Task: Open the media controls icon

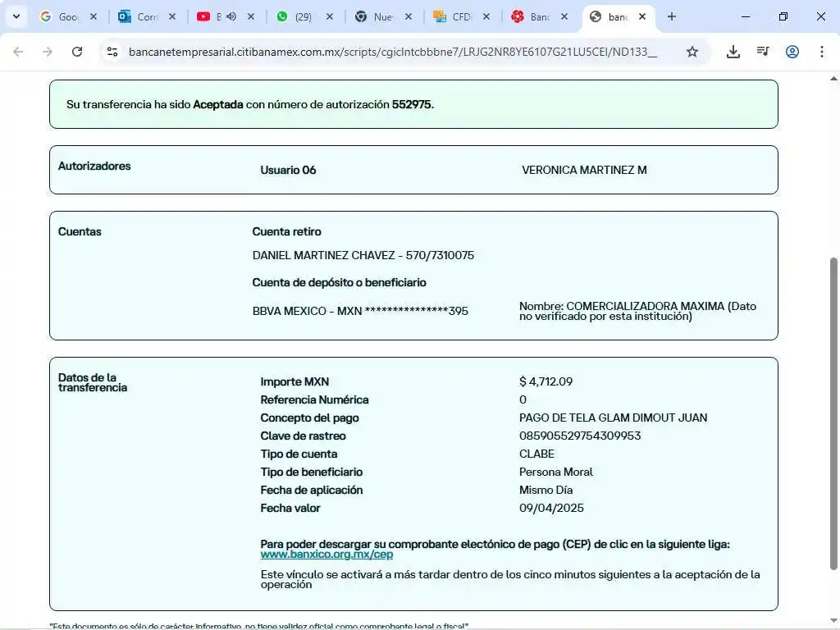Action: pyautogui.click(x=763, y=52)
